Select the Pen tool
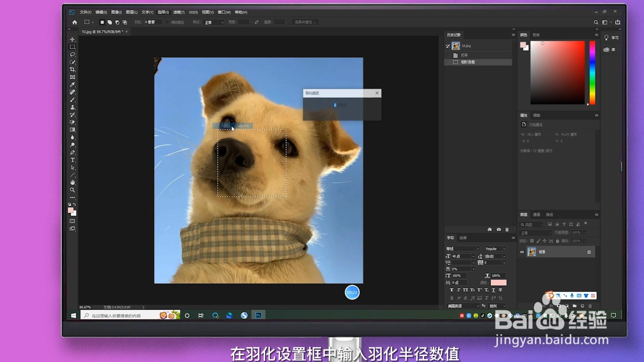The height and width of the screenshot is (362, 644). 72,152
